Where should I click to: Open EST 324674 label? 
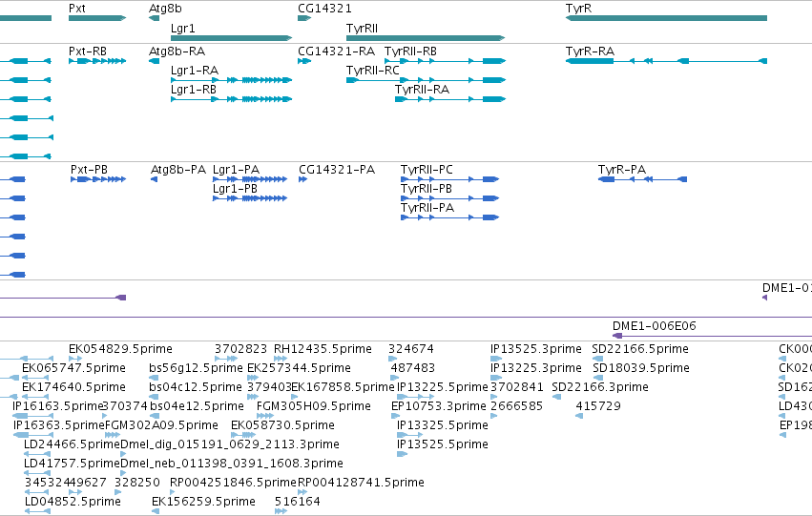[x=411, y=349]
